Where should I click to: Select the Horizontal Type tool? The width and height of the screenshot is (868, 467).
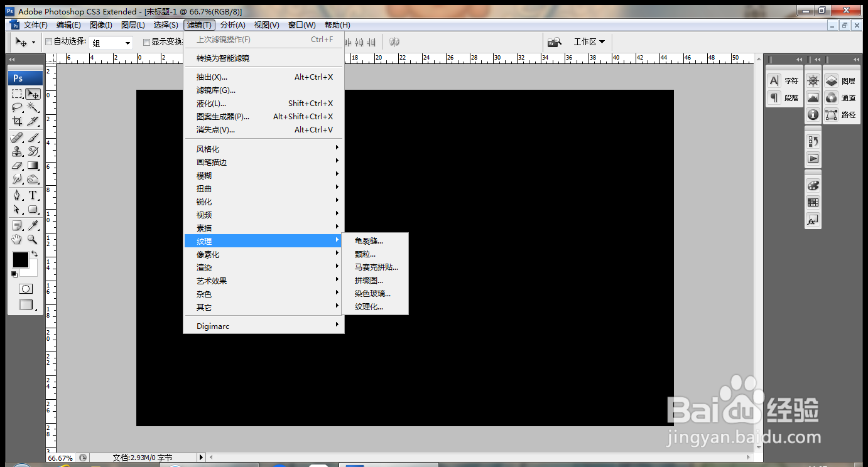tap(33, 195)
